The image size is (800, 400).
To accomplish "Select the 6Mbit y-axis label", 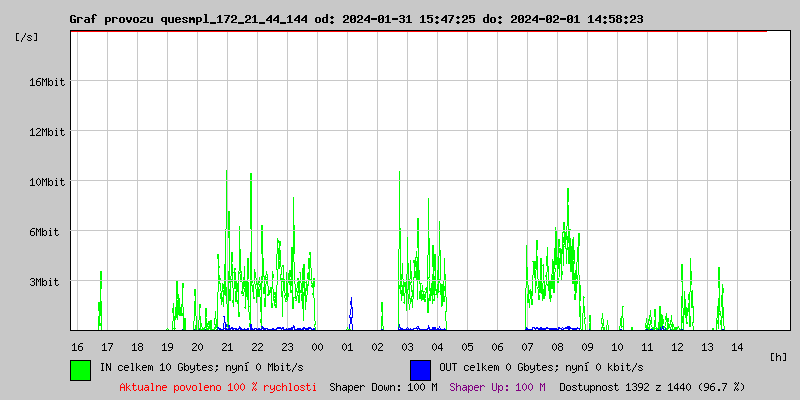I will (46, 232).
